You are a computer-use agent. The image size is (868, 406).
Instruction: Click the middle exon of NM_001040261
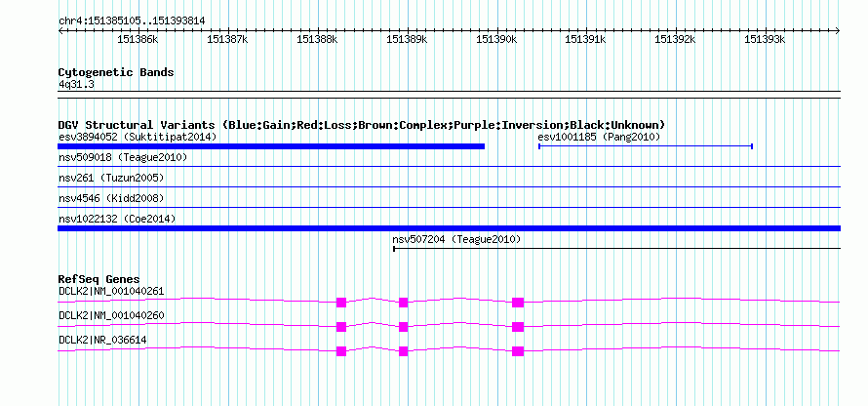click(x=403, y=303)
